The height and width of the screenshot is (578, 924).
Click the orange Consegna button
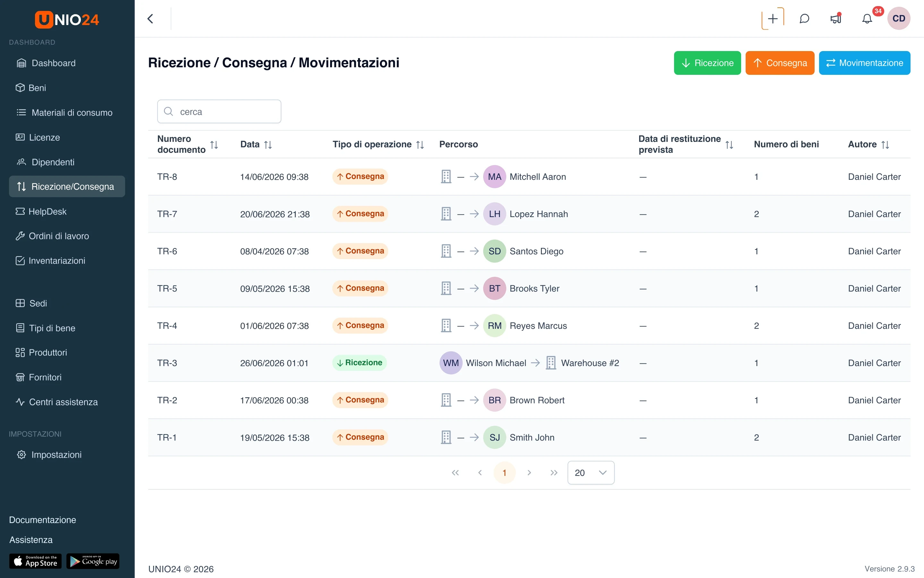(x=780, y=63)
